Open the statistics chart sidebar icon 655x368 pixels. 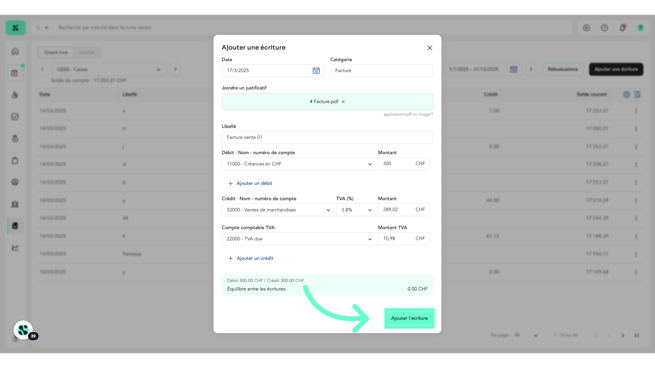[15, 248]
